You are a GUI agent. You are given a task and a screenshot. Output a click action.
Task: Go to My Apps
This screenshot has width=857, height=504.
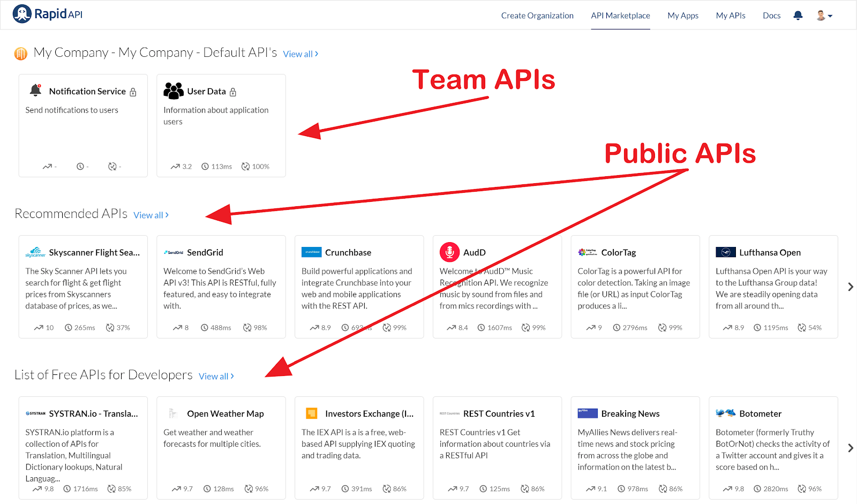pos(683,16)
